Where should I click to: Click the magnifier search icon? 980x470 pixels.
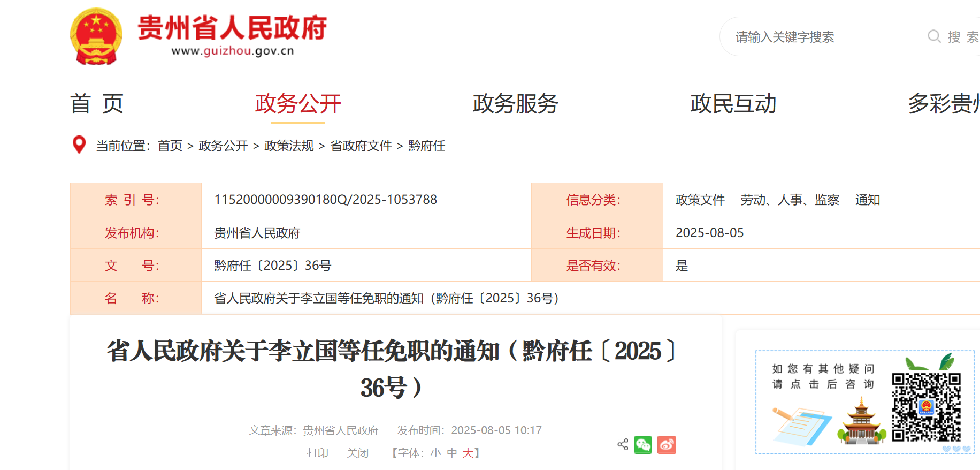coord(934,36)
